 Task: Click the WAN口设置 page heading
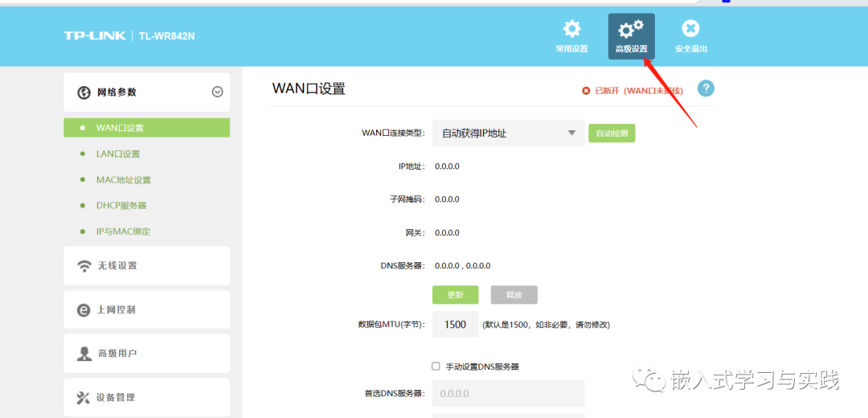point(309,88)
